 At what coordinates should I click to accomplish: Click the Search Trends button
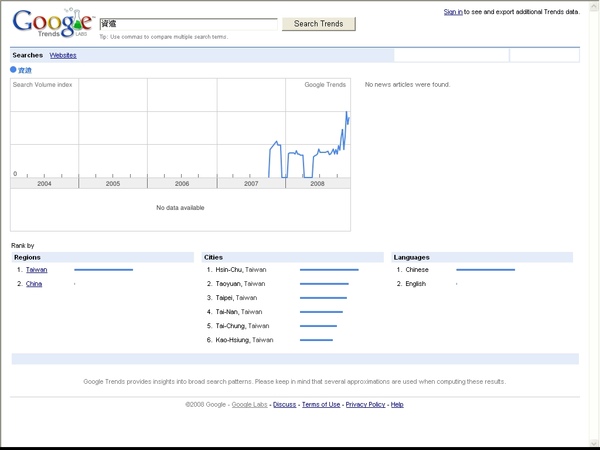(x=319, y=24)
